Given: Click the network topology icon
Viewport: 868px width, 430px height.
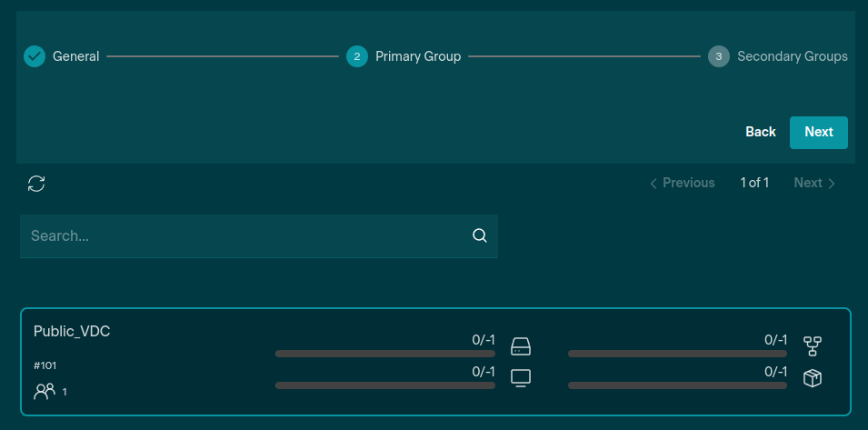Looking at the screenshot, I should point(813,346).
